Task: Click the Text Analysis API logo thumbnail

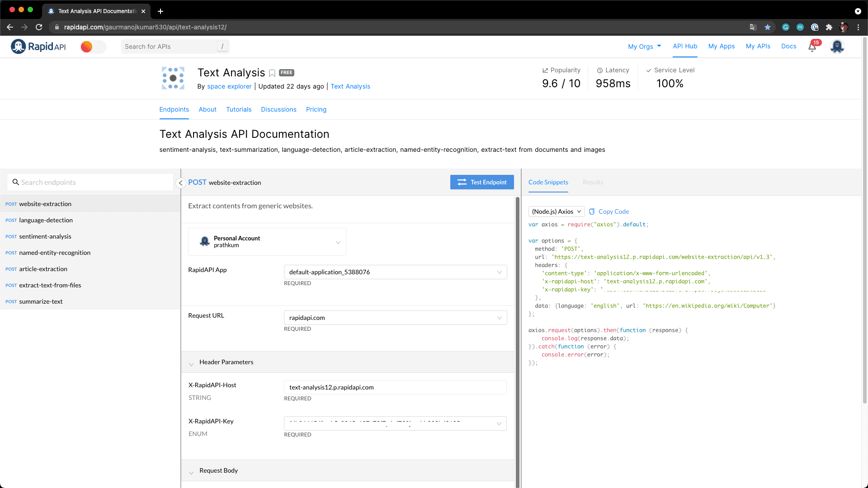Action: pos(173,78)
